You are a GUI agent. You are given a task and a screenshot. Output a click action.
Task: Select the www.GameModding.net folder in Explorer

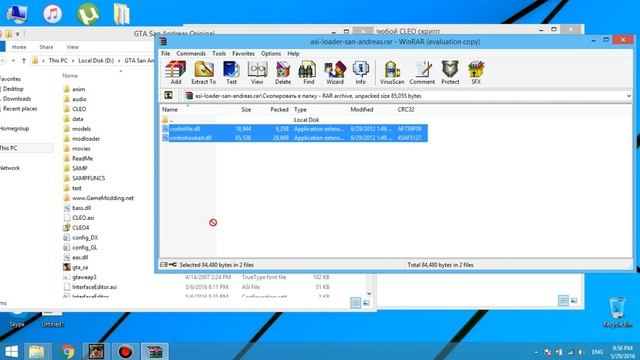[x=99, y=198]
